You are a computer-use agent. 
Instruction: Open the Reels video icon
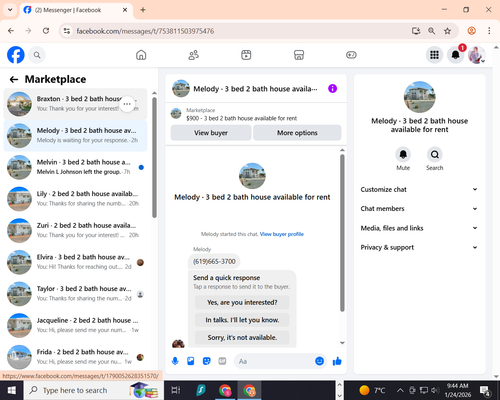(x=246, y=55)
